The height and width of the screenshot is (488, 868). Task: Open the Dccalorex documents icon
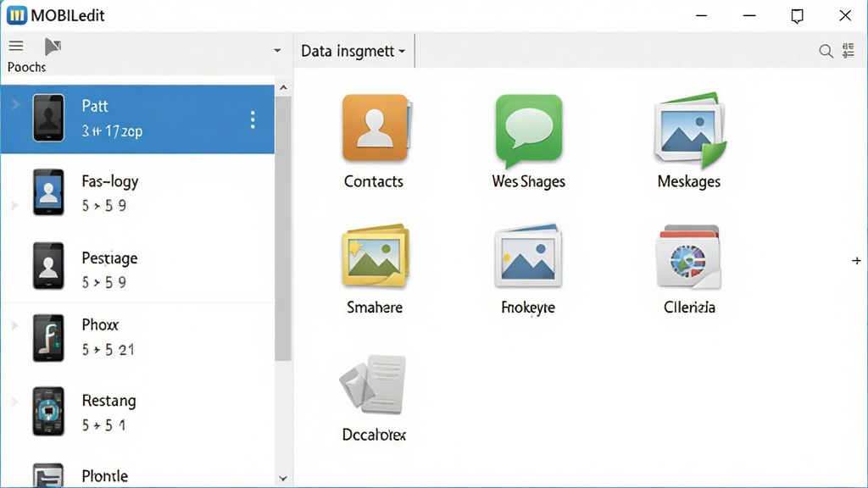click(373, 385)
